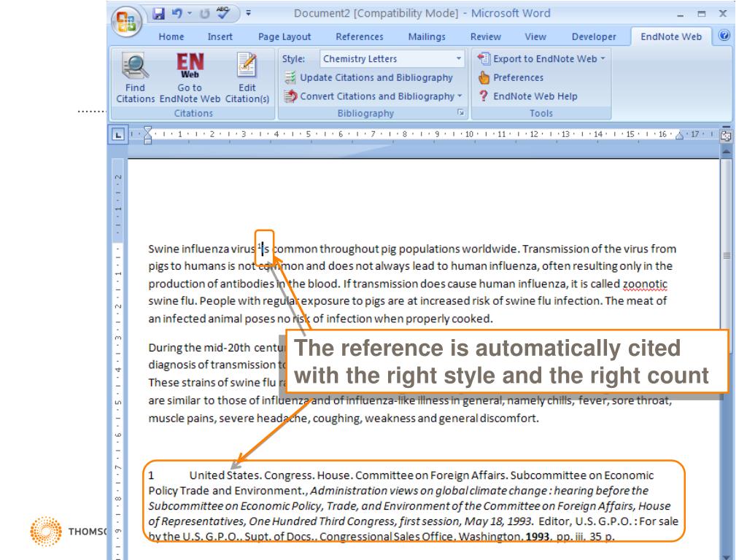
Task: Go to the Page Layout tab
Action: coord(285,36)
